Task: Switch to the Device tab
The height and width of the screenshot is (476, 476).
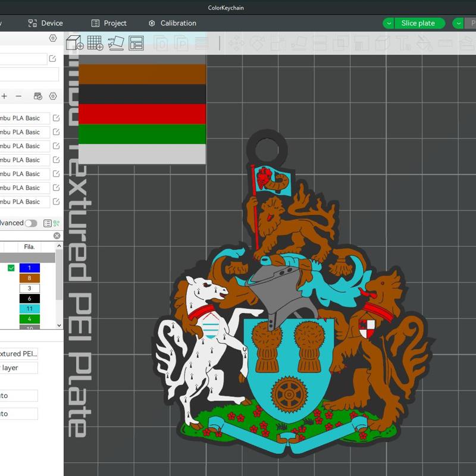Action: click(46, 23)
